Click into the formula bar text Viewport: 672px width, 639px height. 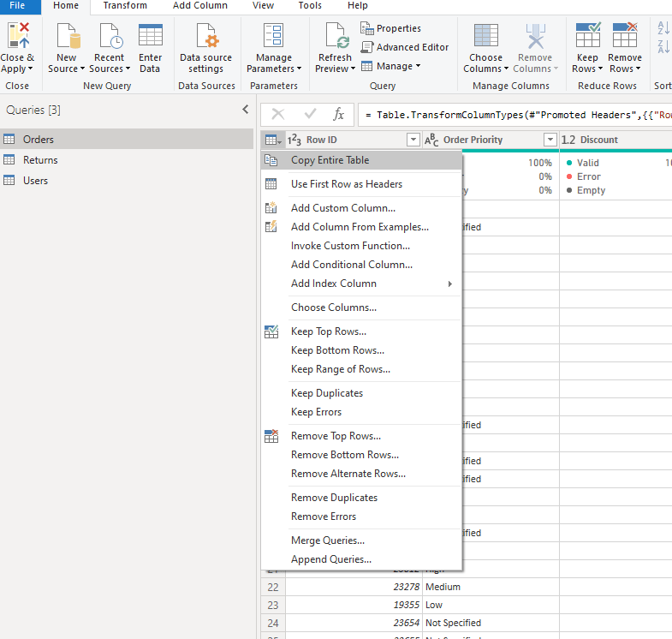515,115
